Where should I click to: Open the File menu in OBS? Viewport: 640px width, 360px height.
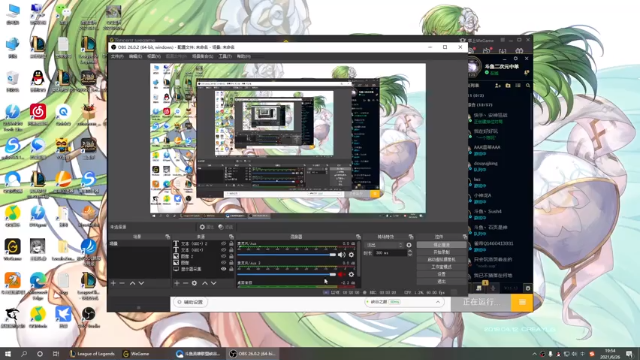[117, 56]
